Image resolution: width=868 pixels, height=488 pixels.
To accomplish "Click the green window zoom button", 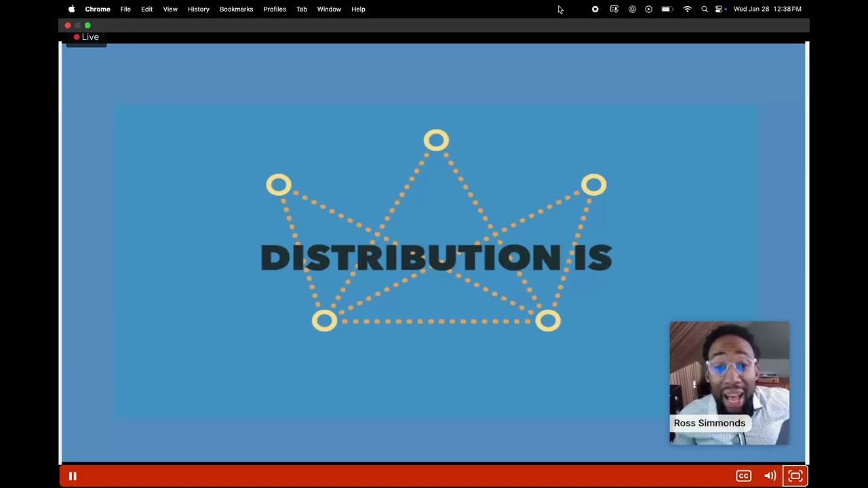I will [87, 25].
